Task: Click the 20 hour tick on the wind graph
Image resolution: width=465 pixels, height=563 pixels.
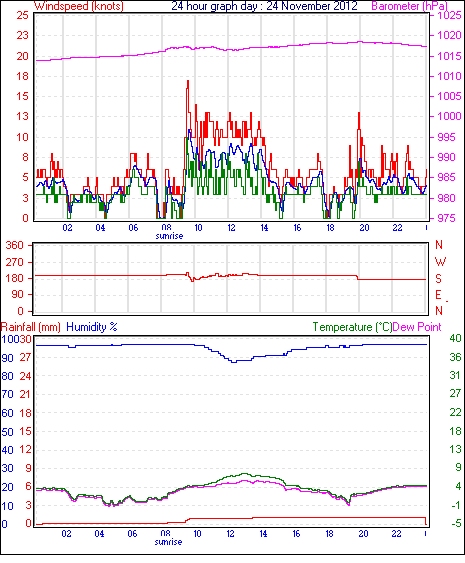Action: (364, 228)
